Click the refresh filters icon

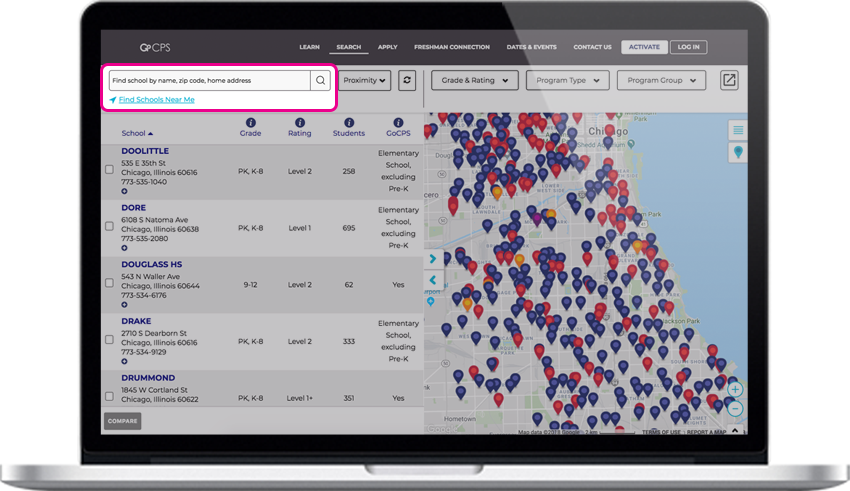click(x=407, y=80)
